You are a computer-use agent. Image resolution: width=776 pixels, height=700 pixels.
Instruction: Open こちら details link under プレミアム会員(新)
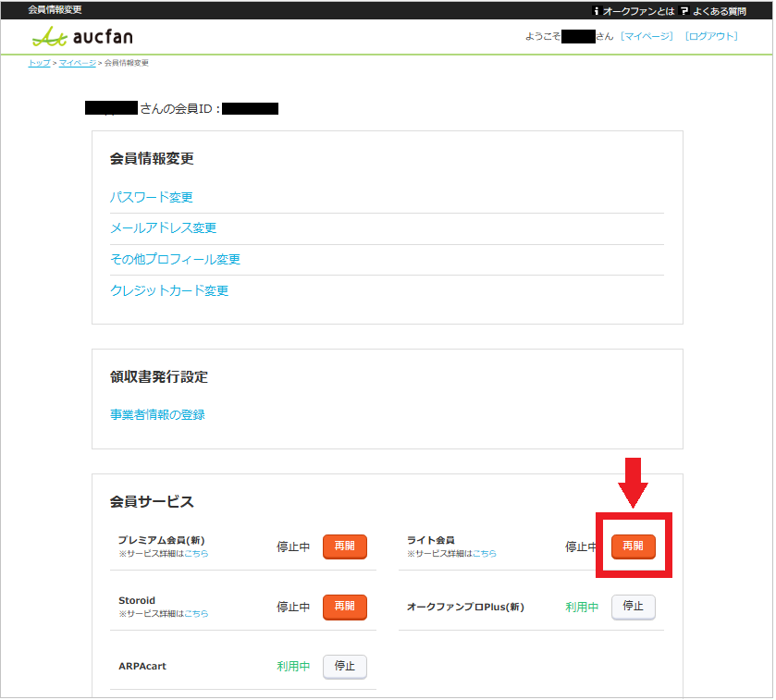coord(196,554)
